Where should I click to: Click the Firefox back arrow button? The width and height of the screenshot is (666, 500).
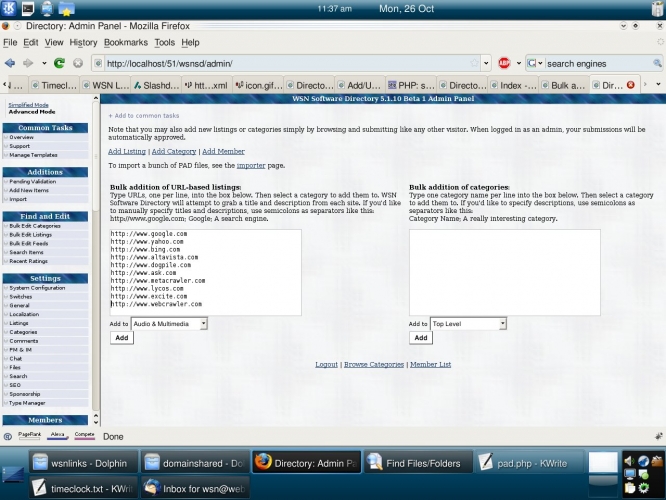click(9, 63)
